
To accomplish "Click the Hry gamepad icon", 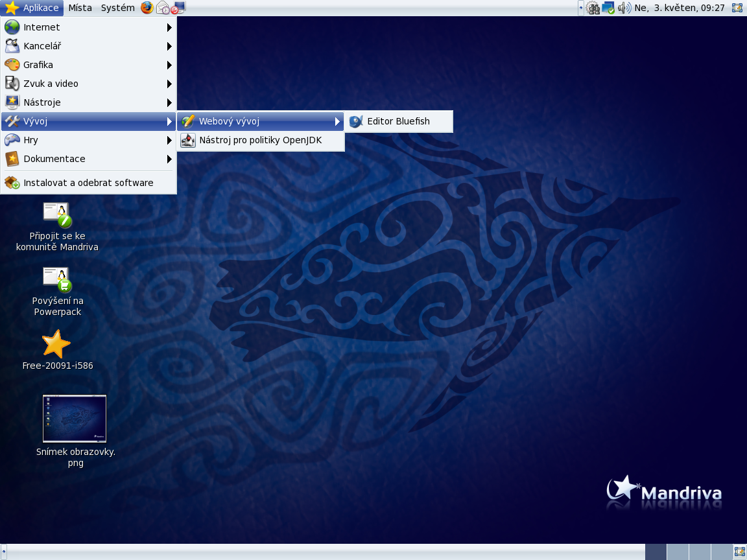I will pos(12,140).
